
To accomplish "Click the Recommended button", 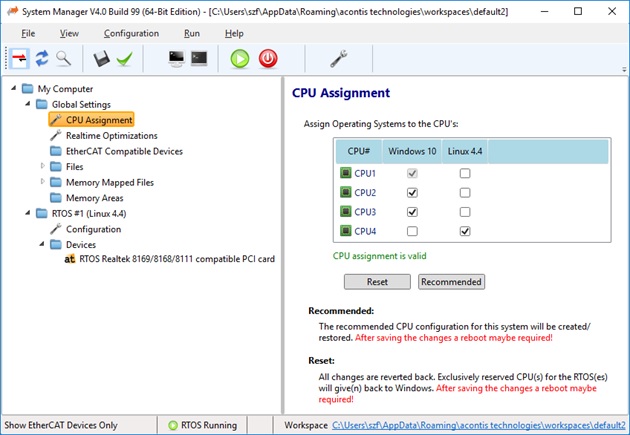I will 451,282.
